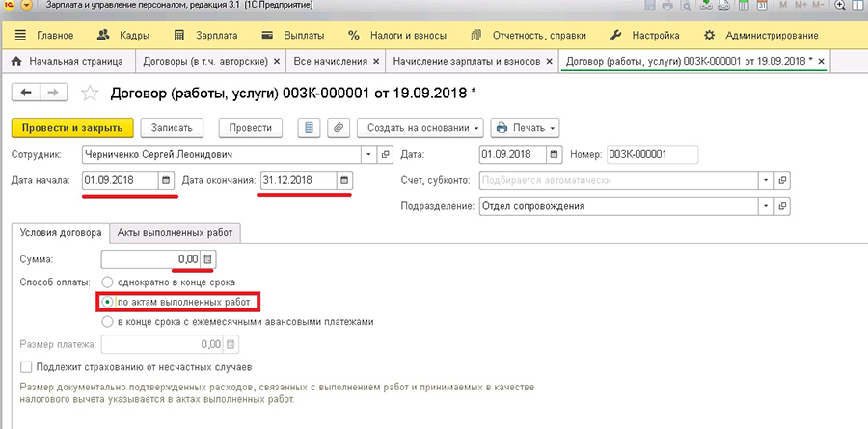Close the 'Все начисления' tab

[x=376, y=62]
